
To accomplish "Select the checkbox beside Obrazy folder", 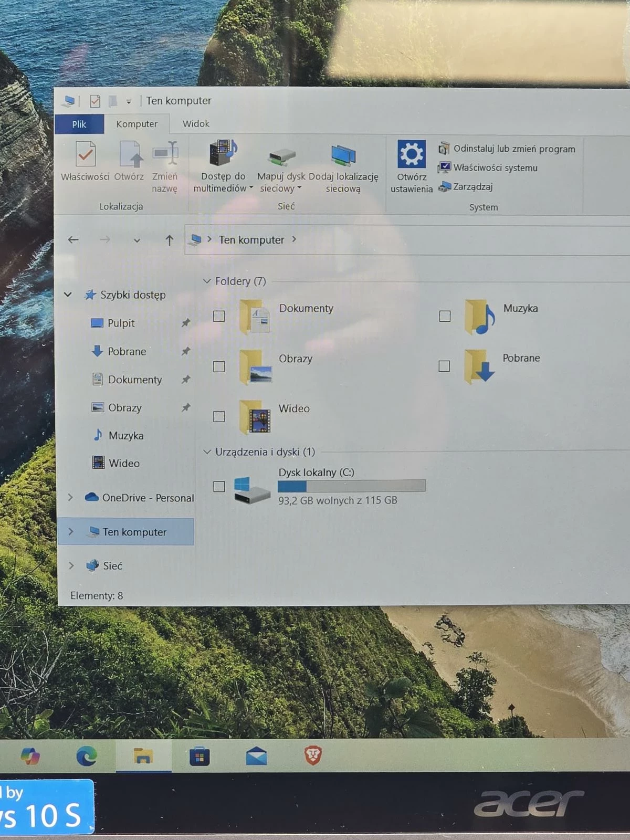I will point(219,366).
